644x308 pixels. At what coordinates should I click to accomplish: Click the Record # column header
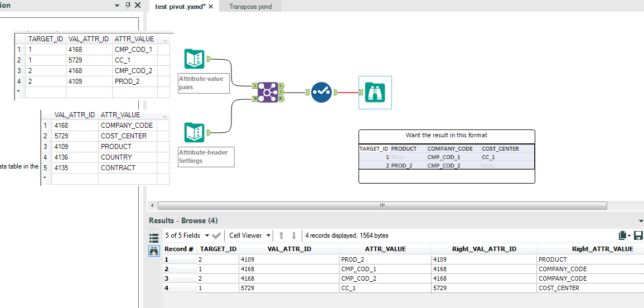click(x=179, y=249)
